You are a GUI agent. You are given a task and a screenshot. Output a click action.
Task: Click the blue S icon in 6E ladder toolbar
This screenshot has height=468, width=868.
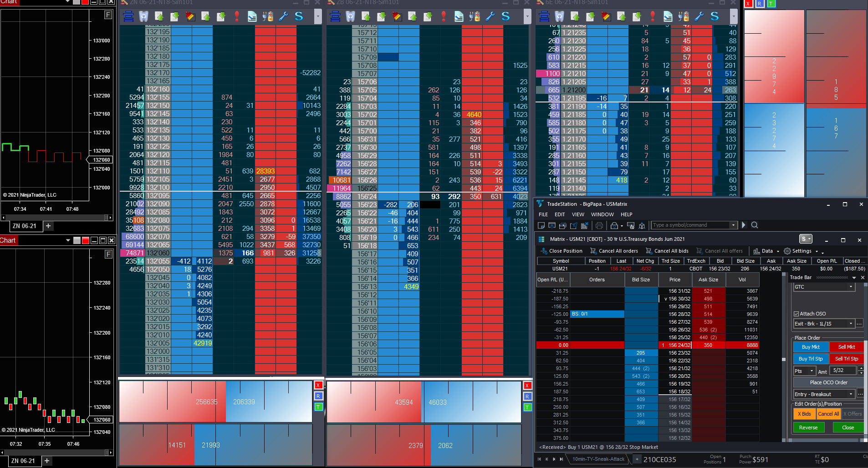coord(715,17)
